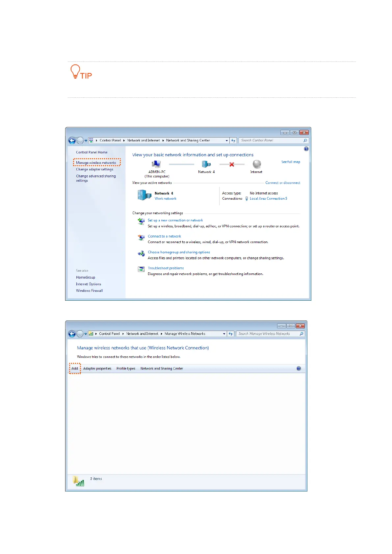Click Connect or disconnect link
Image resolution: width=392 pixels, height=554 pixels.
click(x=283, y=183)
